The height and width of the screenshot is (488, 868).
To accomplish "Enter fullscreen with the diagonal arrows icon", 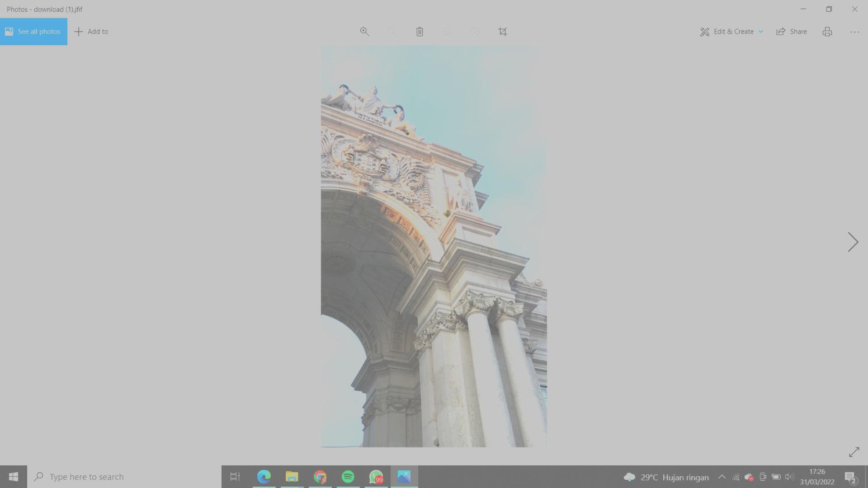I will (854, 452).
